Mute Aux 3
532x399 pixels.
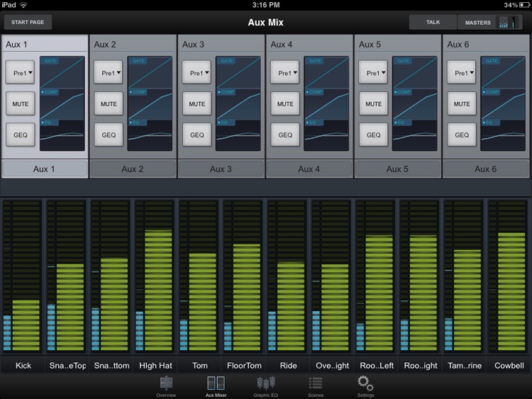point(196,103)
